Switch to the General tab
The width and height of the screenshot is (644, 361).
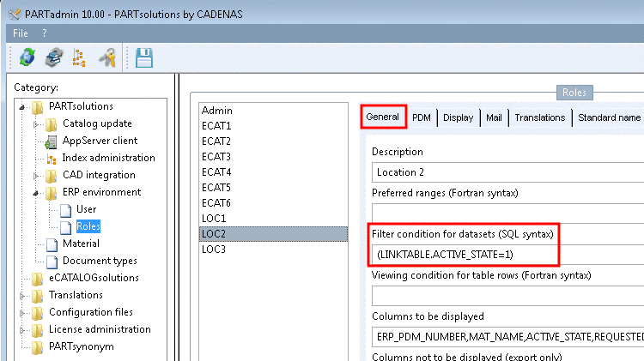pyautogui.click(x=383, y=117)
